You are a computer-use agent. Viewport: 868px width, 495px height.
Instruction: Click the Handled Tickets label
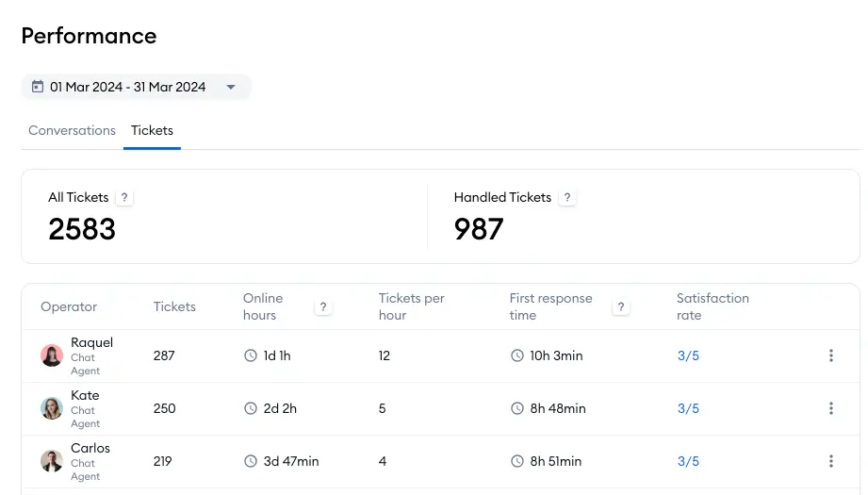[x=502, y=197]
